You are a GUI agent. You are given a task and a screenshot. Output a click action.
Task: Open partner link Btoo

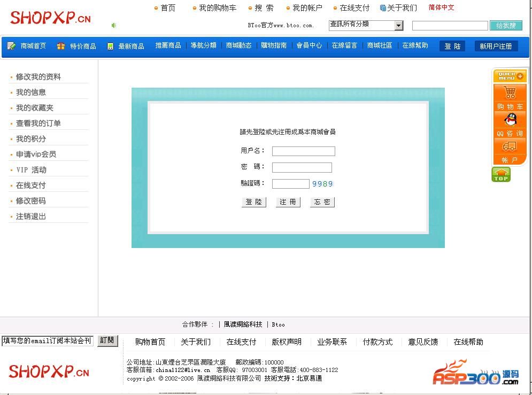click(x=278, y=325)
